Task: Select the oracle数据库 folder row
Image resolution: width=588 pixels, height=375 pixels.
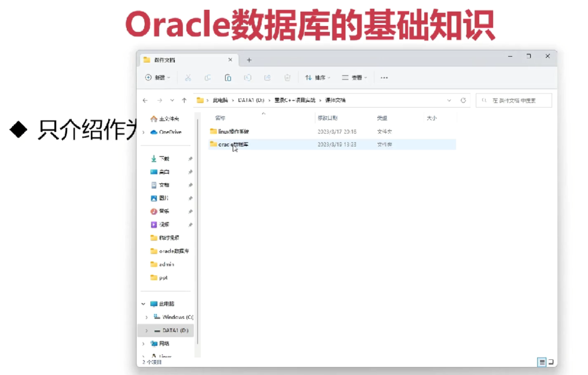Action: 333,144
